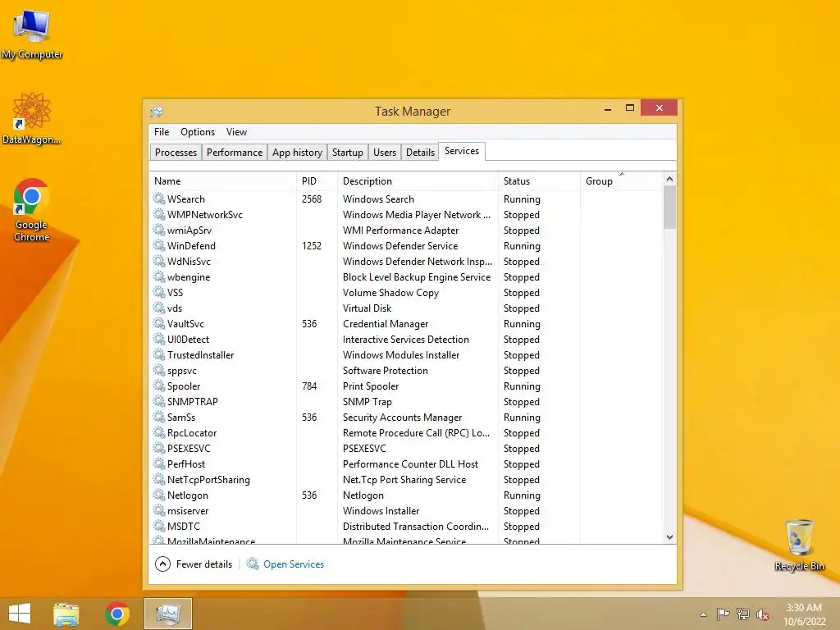Select the UI0Detect service name
The width and height of the screenshot is (840, 630).
(x=188, y=339)
